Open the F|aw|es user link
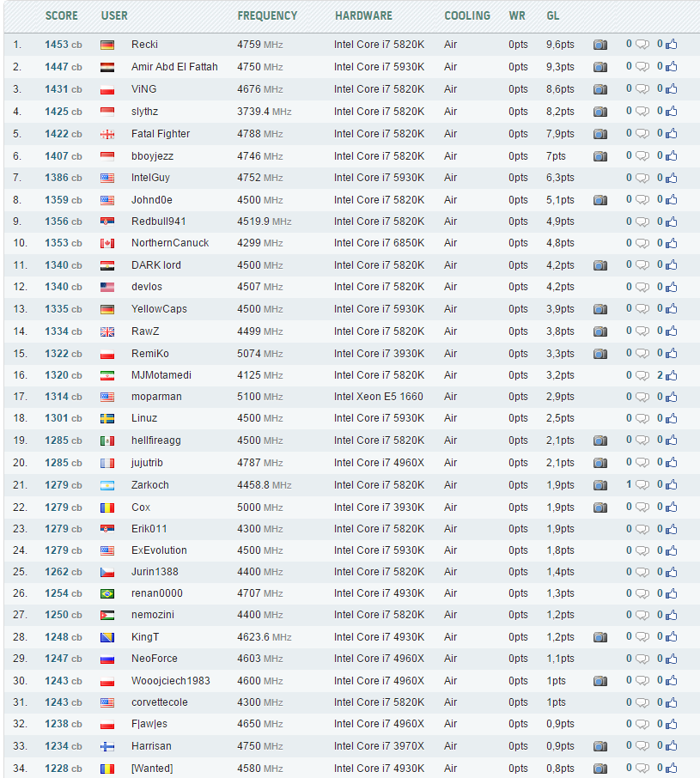Screen dimensions: 700x778 tap(149, 724)
